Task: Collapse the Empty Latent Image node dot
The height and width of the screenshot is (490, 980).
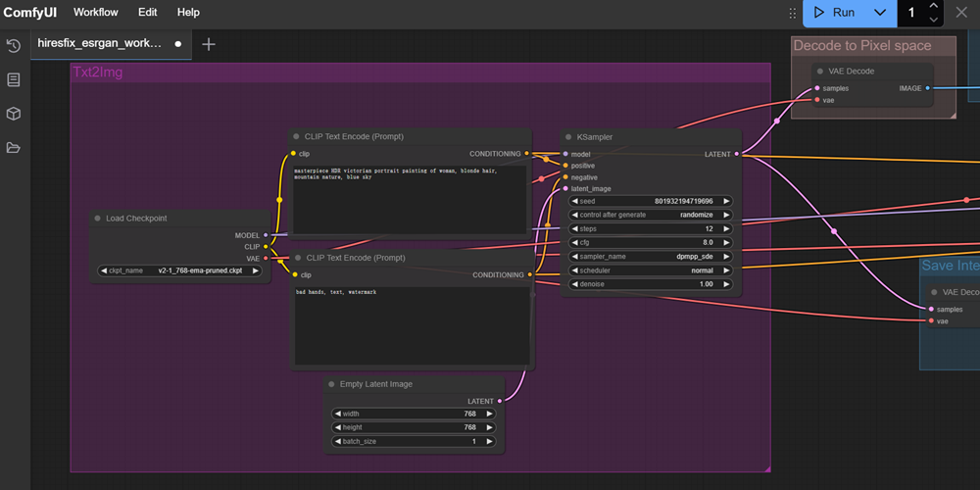Action: click(x=331, y=384)
